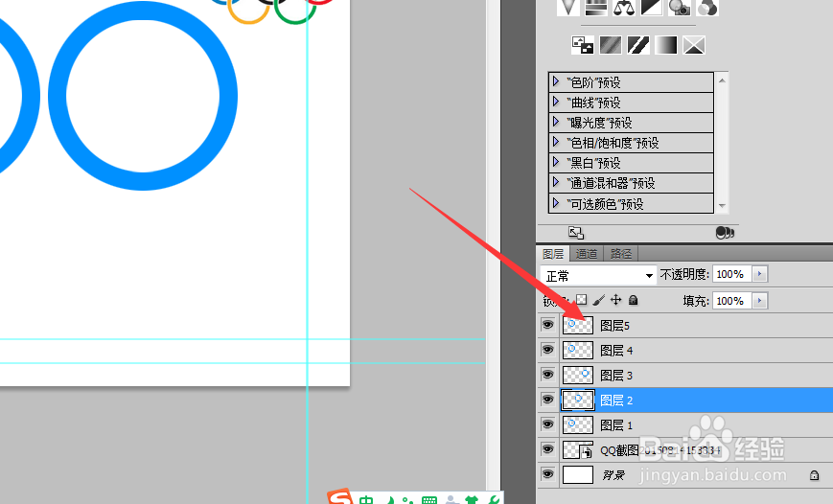Select the 背景 layer white thumbnail
833x504 pixels.
click(578, 474)
